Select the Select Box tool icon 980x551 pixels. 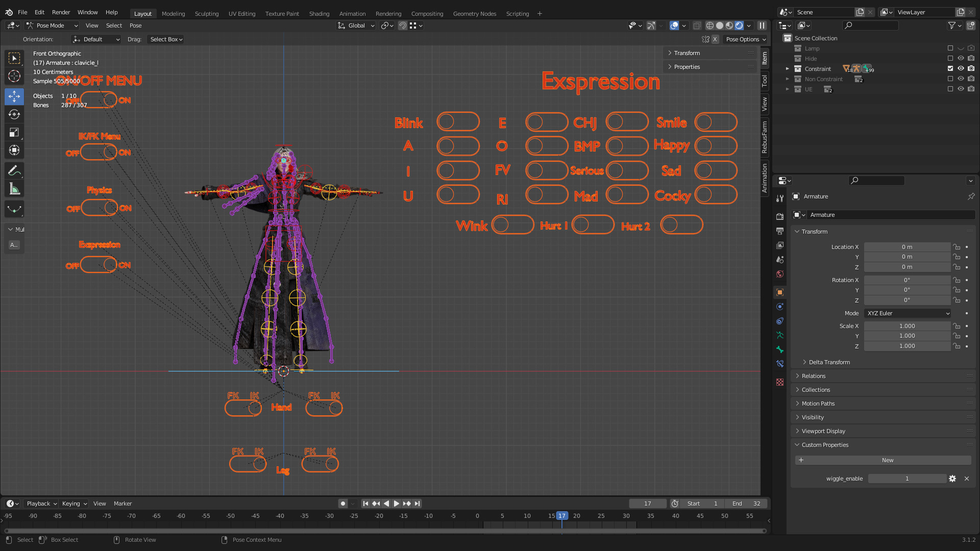click(x=14, y=58)
